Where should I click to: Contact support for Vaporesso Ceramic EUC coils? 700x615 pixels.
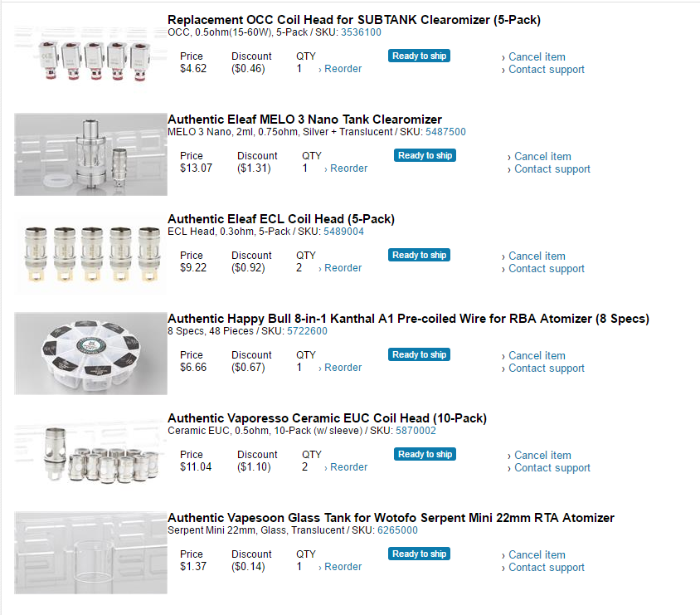point(552,468)
